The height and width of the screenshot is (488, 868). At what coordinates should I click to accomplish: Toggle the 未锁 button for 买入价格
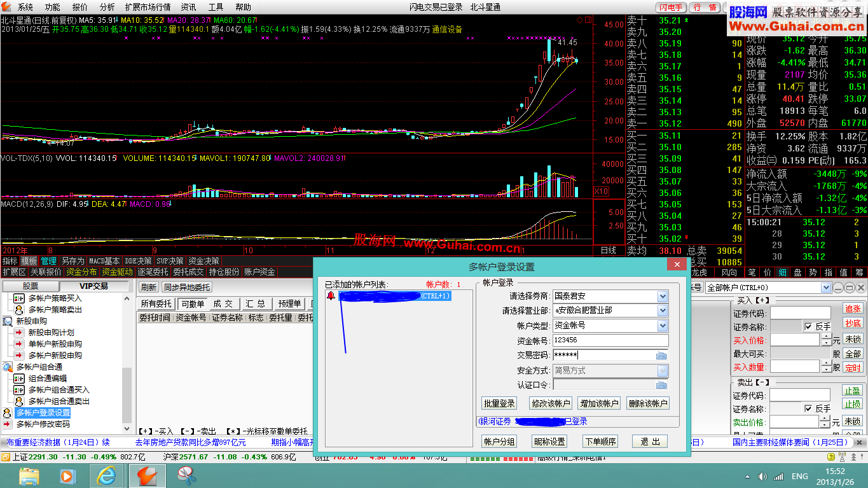click(853, 340)
